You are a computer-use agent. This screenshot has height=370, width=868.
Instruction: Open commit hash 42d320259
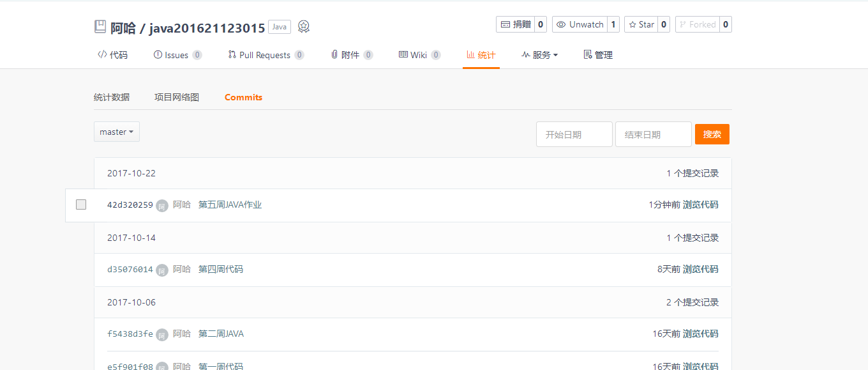(x=130, y=205)
